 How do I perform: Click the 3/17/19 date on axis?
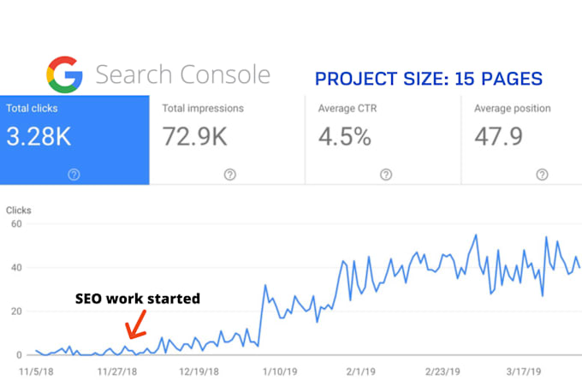coord(524,371)
